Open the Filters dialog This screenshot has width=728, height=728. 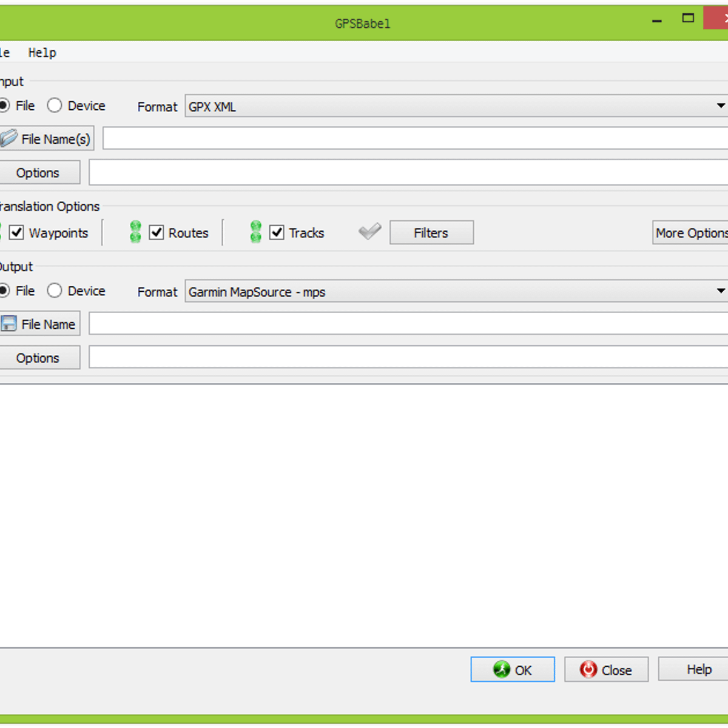(x=431, y=232)
